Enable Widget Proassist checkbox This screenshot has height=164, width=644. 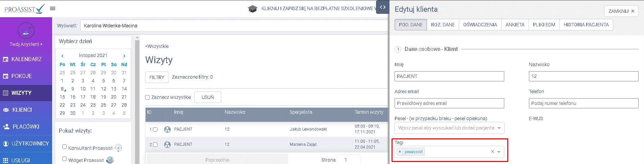pos(64,159)
